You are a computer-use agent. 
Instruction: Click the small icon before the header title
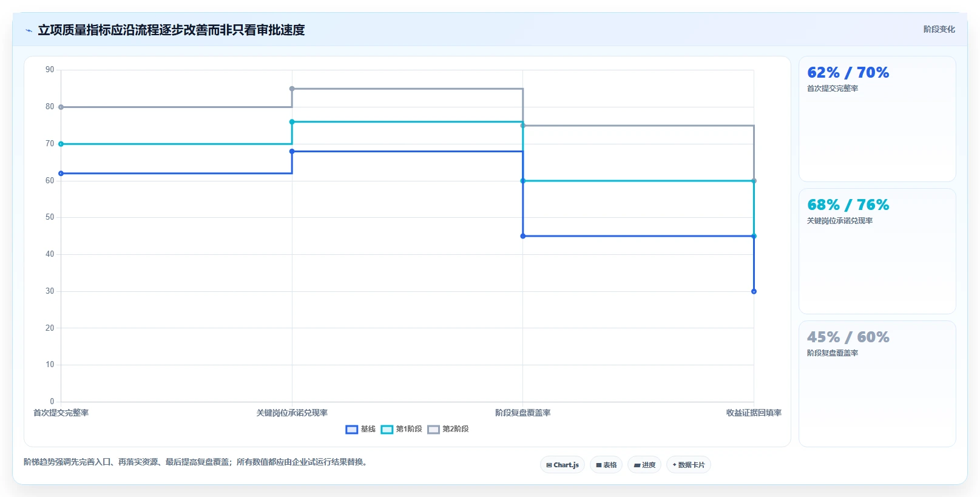pyautogui.click(x=29, y=30)
